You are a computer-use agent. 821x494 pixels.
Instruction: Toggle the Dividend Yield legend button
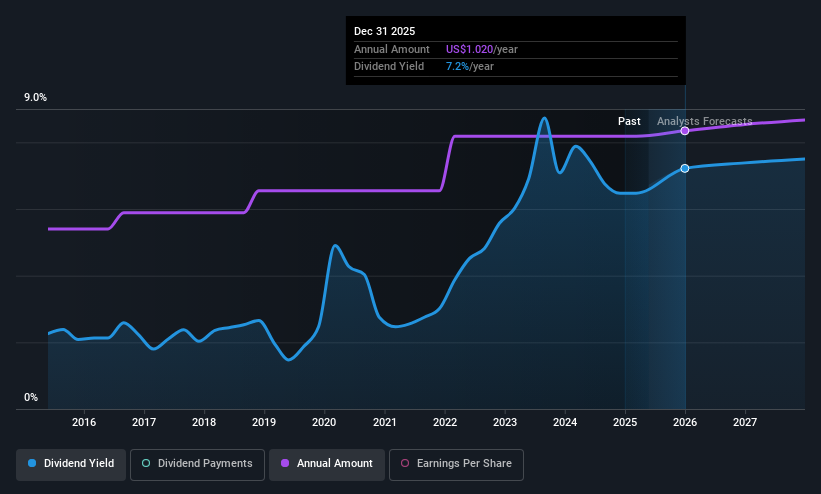[71, 464]
